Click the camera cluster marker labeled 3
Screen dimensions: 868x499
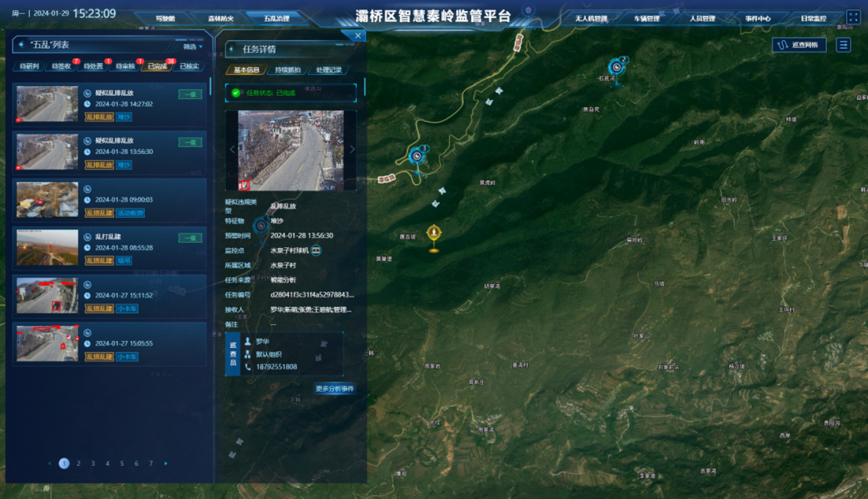[417, 156]
